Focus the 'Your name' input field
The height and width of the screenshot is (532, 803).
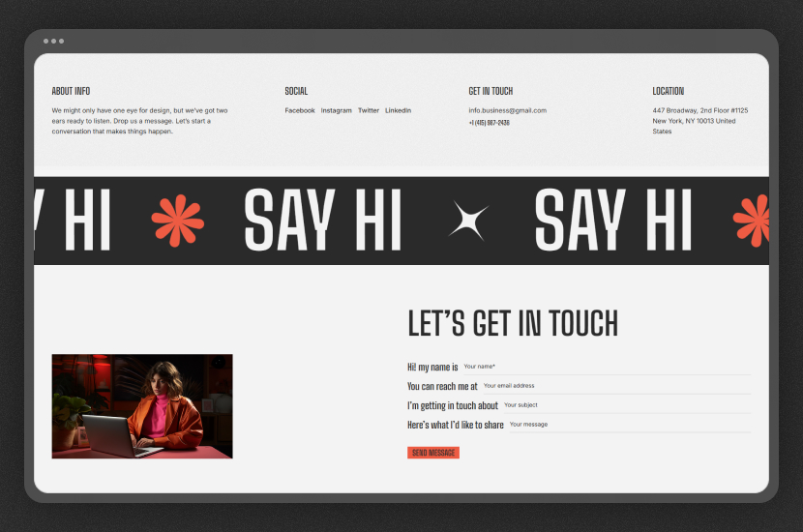(x=605, y=367)
